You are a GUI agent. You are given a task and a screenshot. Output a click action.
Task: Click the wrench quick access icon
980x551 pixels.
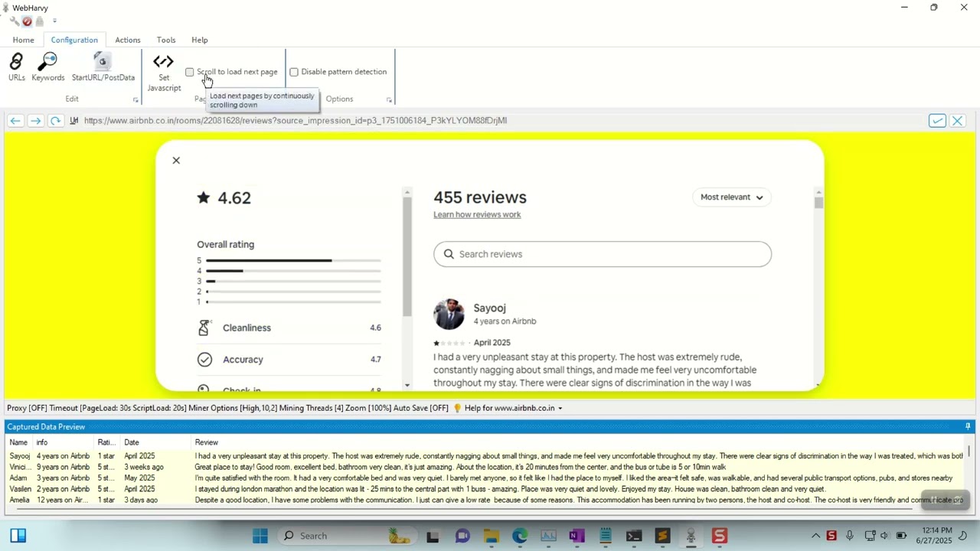15,21
